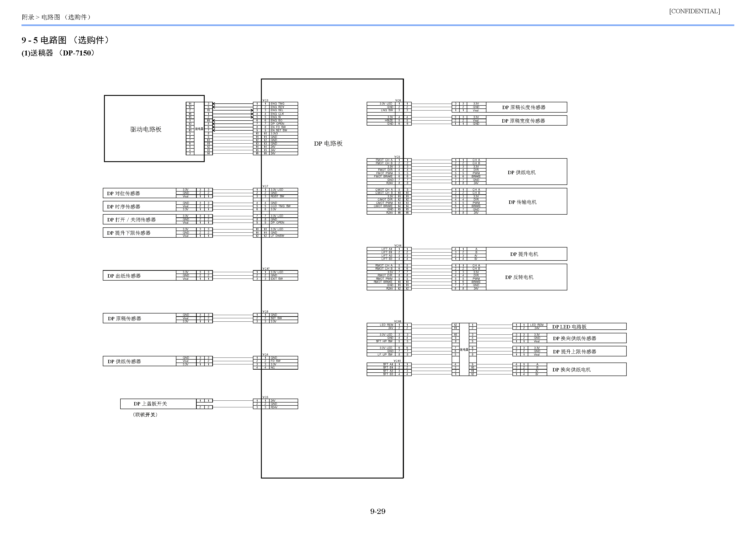Click the 'YC16' connector label
Viewport: 756px width, 534px height.
pos(398,321)
